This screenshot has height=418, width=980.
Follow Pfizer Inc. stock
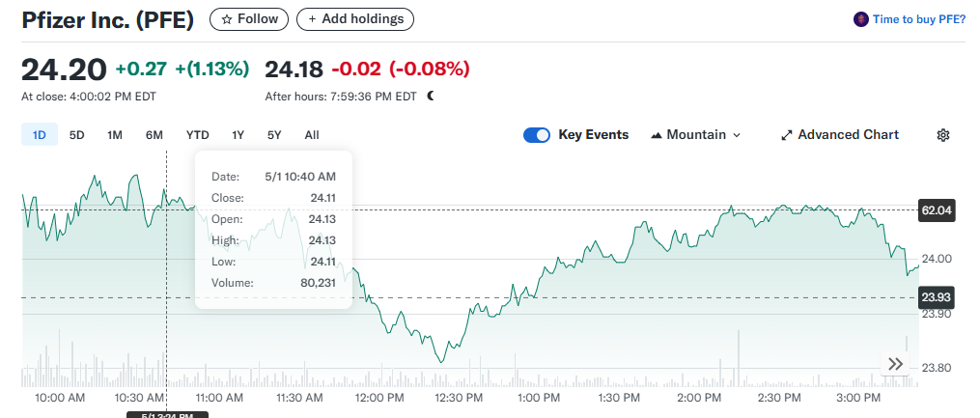pyautogui.click(x=249, y=19)
